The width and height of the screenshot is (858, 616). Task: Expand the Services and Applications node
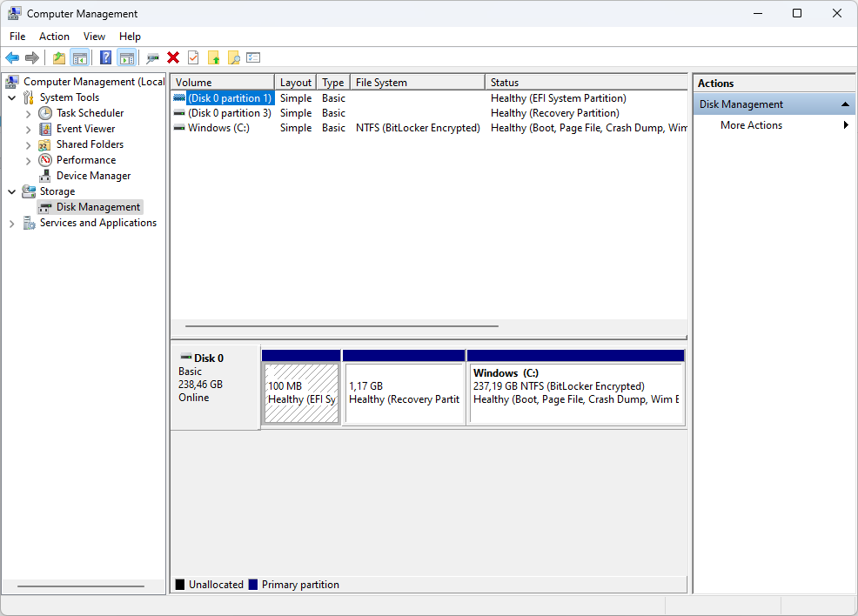click(12, 224)
